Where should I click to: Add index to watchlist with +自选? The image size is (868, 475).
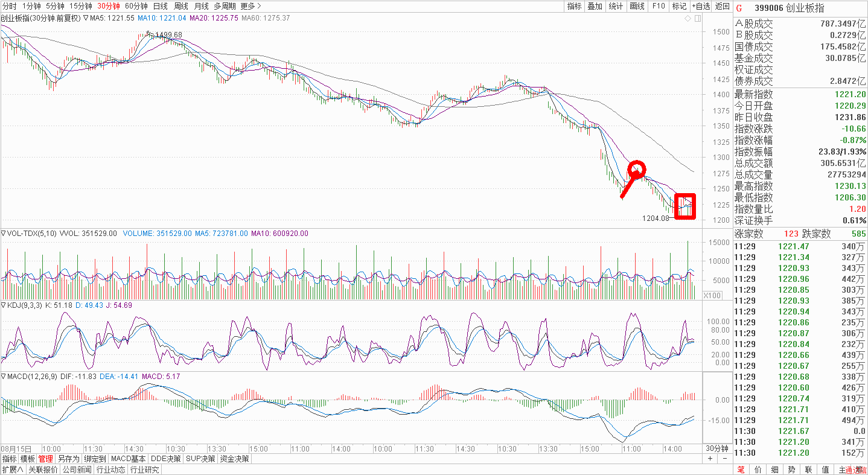pyautogui.click(x=701, y=6)
